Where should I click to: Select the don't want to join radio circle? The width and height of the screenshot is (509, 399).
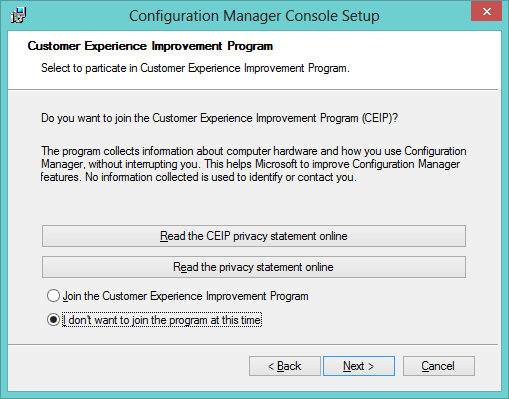pos(53,320)
